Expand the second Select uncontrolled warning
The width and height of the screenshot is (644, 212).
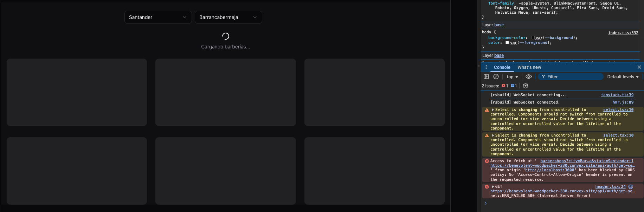coord(493,135)
